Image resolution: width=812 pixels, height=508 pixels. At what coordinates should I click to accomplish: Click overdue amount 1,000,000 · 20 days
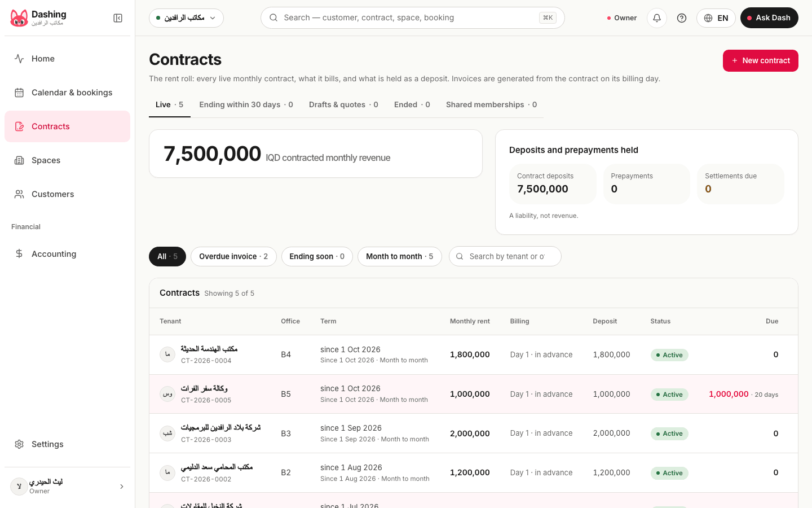[743, 394]
